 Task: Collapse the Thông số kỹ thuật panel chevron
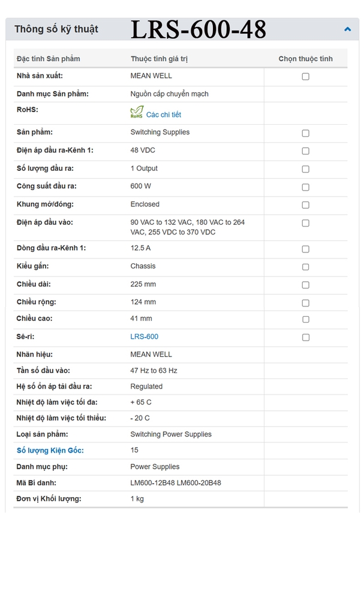347,29
